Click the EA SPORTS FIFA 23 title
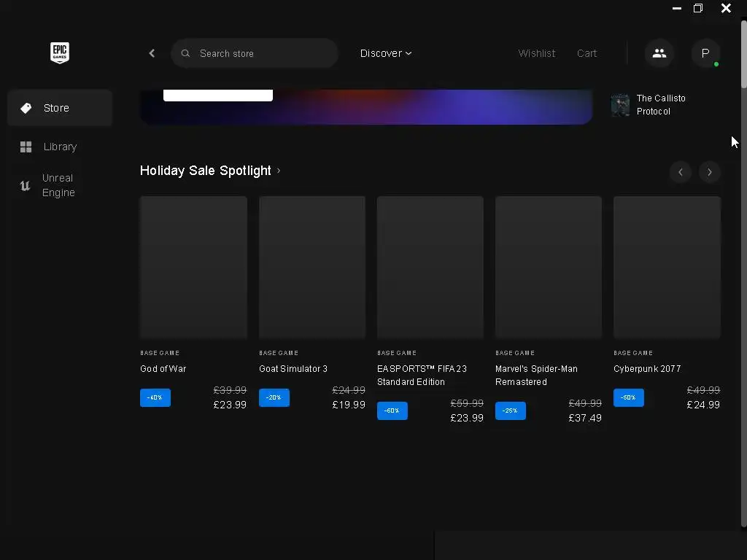The width and height of the screenshot is (747, 560). tap(422, 376)
